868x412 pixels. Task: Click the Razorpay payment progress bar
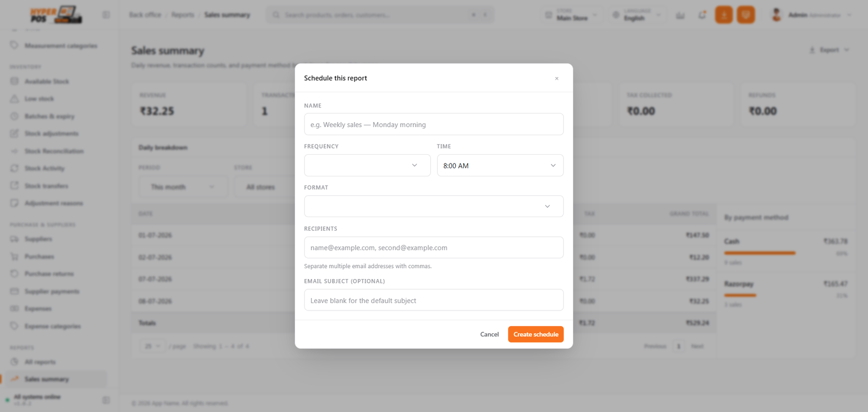point(740,295)
